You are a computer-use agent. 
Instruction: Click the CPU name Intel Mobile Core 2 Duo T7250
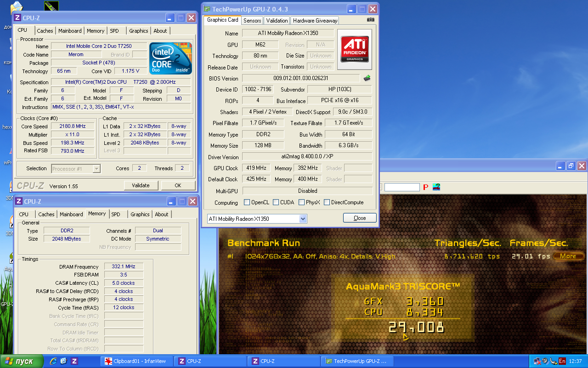coord(99,46)
